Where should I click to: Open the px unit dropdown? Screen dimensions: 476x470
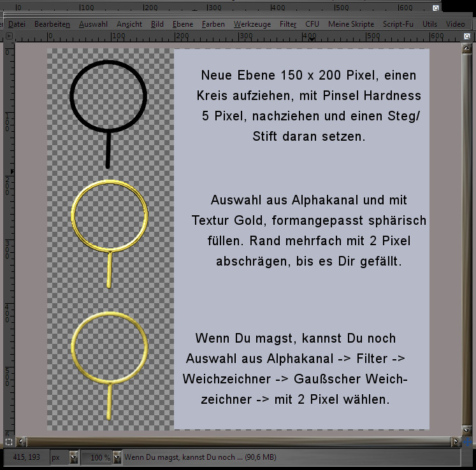73,457
